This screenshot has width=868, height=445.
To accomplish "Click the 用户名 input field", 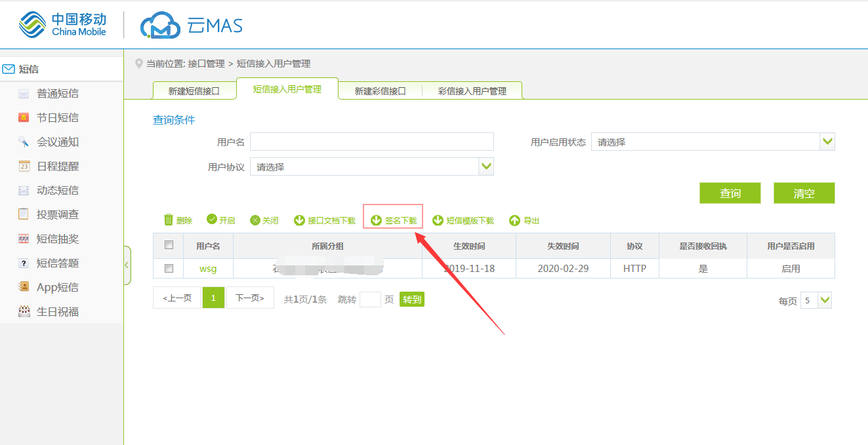I will coord(371,142).
